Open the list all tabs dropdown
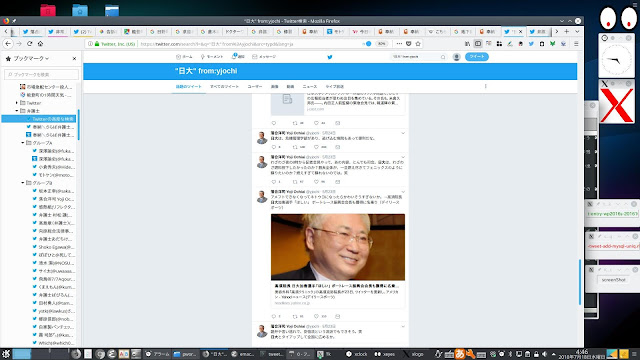The width and height of the screenshot is (640, 360). coord(577,31)
